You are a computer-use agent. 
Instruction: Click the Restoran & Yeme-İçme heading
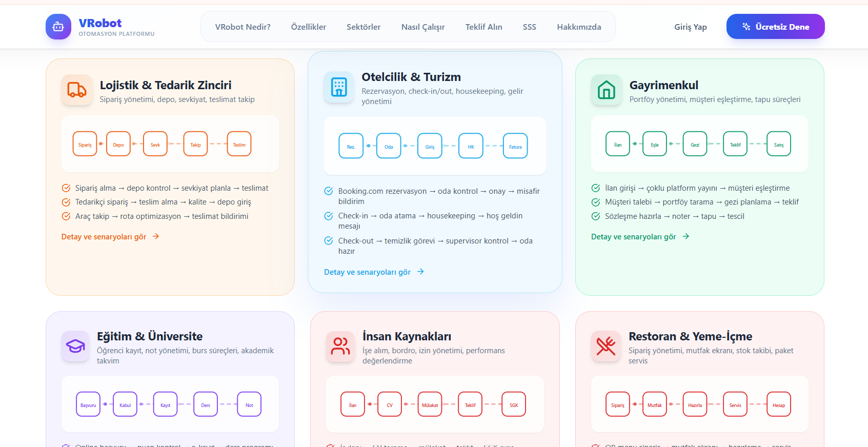(x=691, y=336)
